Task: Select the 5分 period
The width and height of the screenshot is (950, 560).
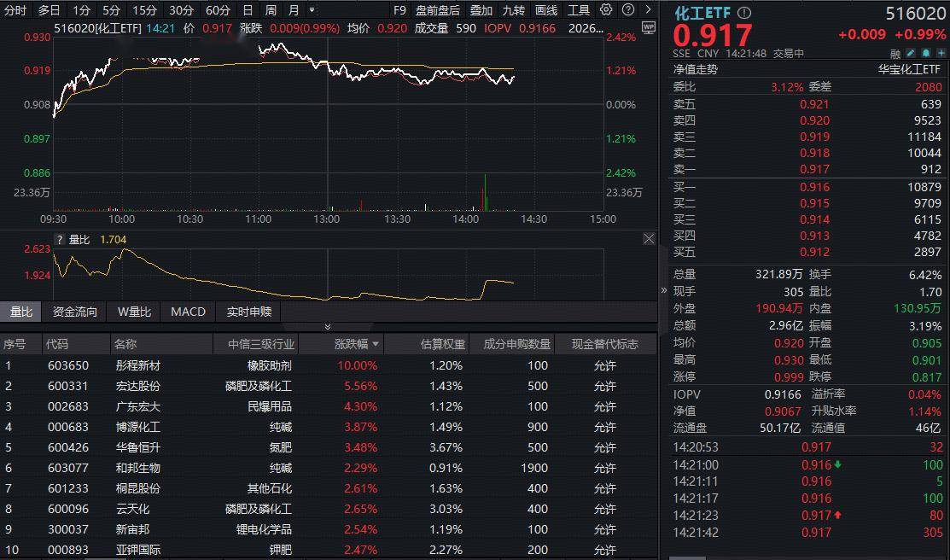Action: (x=112, y=10)
